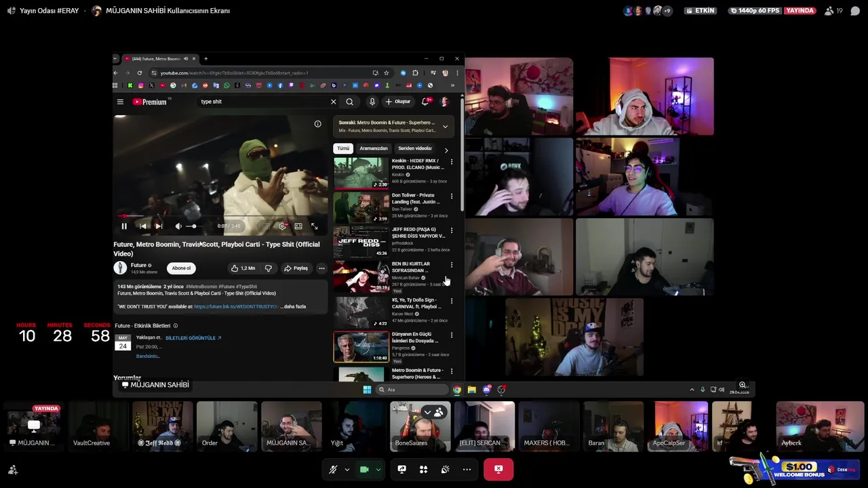Show more filter chips with the arrow
The height and width of the screenshot is (488, 868).
tap(446, 150)
